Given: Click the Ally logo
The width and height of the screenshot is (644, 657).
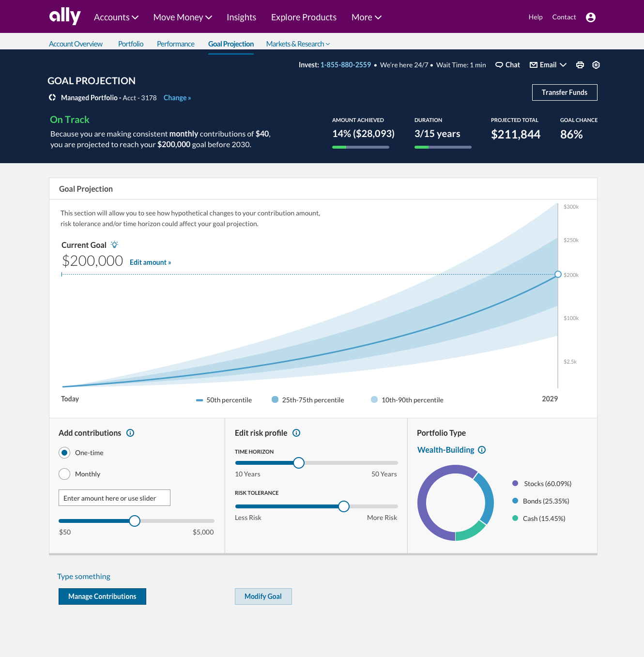Looking at the screenshot, I should coord(65,16).
